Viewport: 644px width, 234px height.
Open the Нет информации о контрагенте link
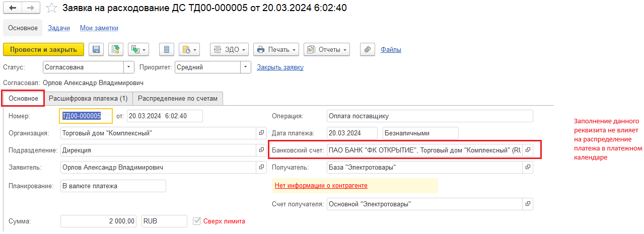[x=321, y=185]
